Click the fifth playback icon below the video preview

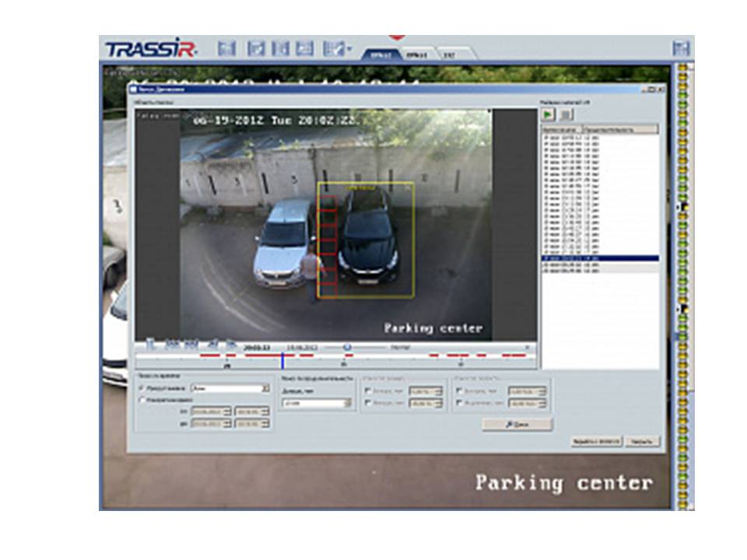(x=230, y=344)
